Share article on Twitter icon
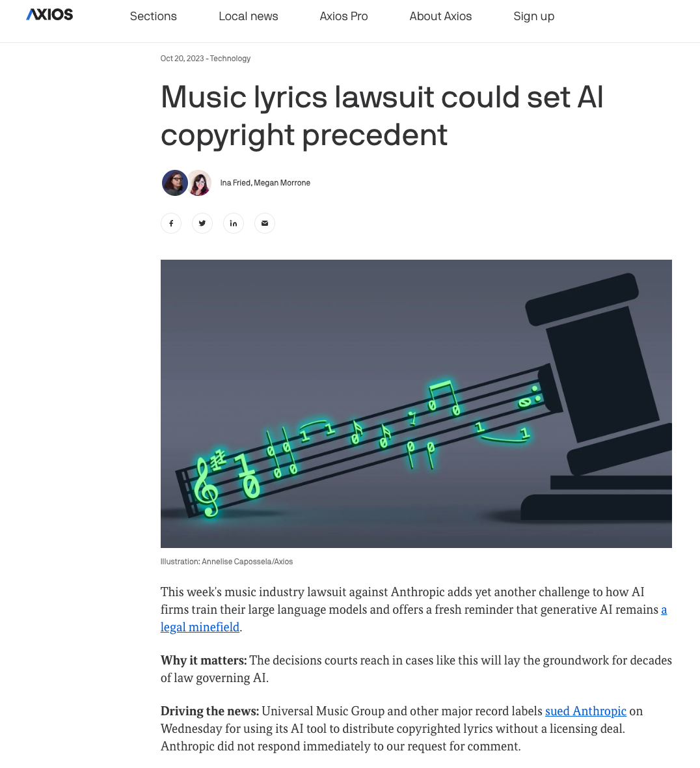Viewport: 700px width, 768px height. [x=202, y=223]
